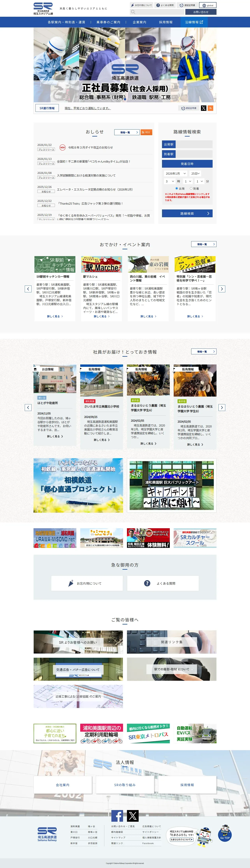Click 情報一覧 button in staff info section
Image resolution: width=250 pixels, height=868 pixels.
coord(204,351)
